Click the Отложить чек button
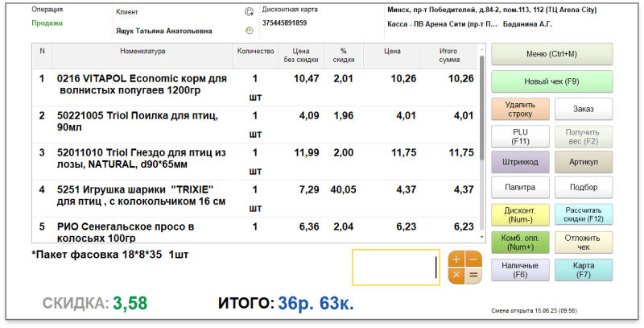Viewport: 644px width, 328px height. pyautogui.click(x=583, y=243)
